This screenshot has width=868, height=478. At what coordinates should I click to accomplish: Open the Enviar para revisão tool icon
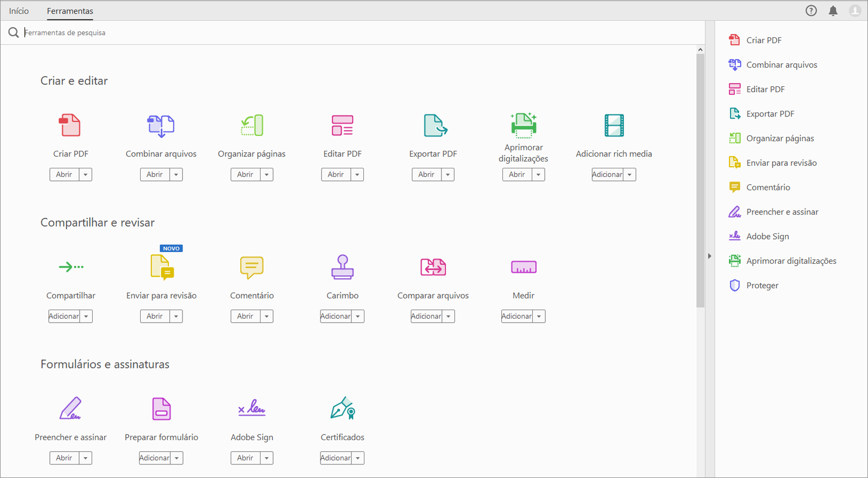(162, 267)
